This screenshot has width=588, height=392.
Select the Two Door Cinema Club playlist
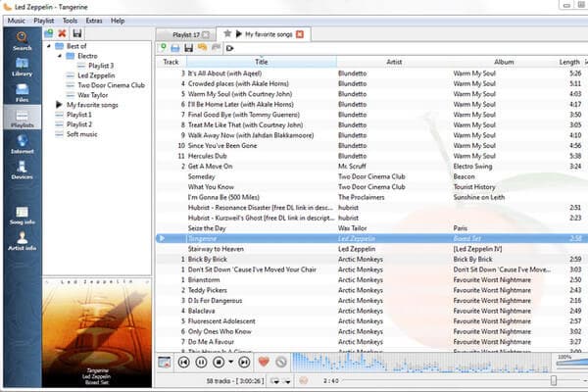[111, 85]
